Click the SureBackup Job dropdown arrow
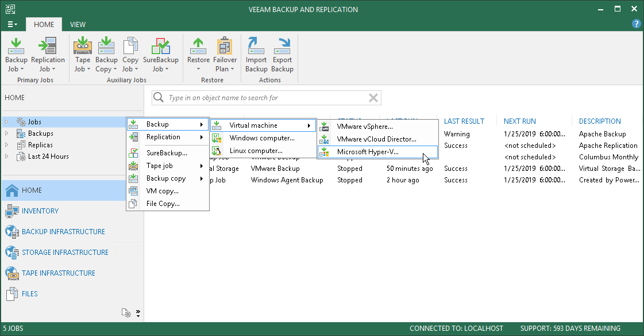 [167, 69]
